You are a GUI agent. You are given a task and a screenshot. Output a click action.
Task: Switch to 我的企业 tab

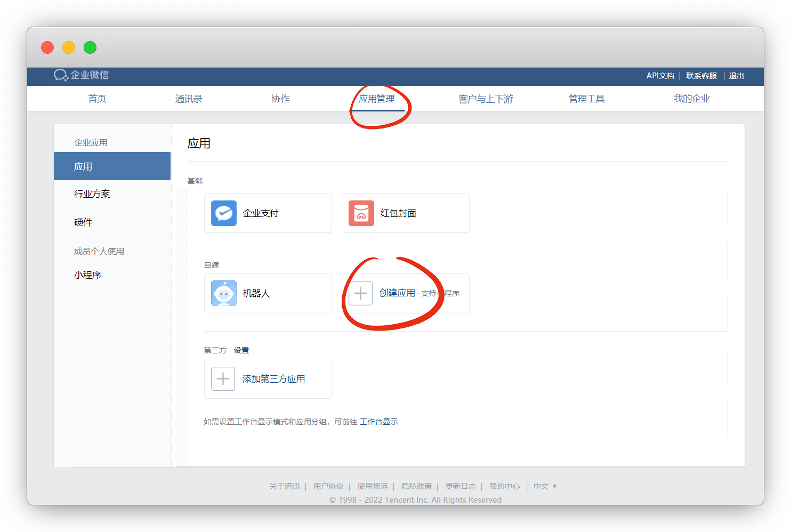691,99
